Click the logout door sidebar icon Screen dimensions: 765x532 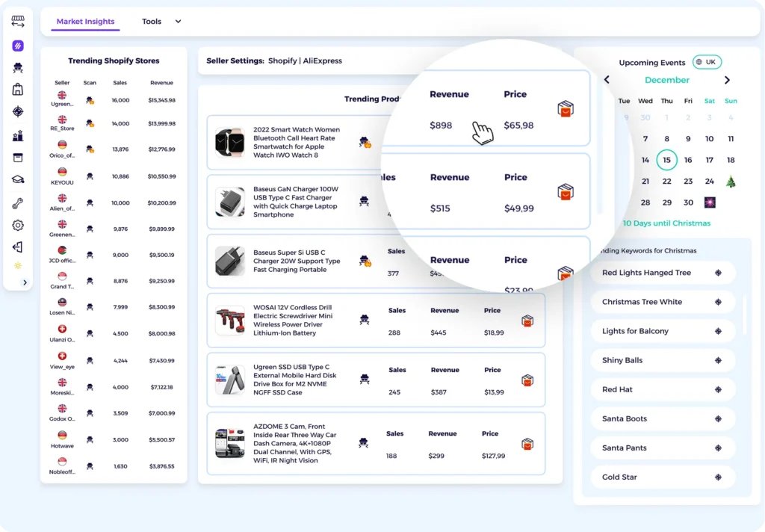pos(18,247)
